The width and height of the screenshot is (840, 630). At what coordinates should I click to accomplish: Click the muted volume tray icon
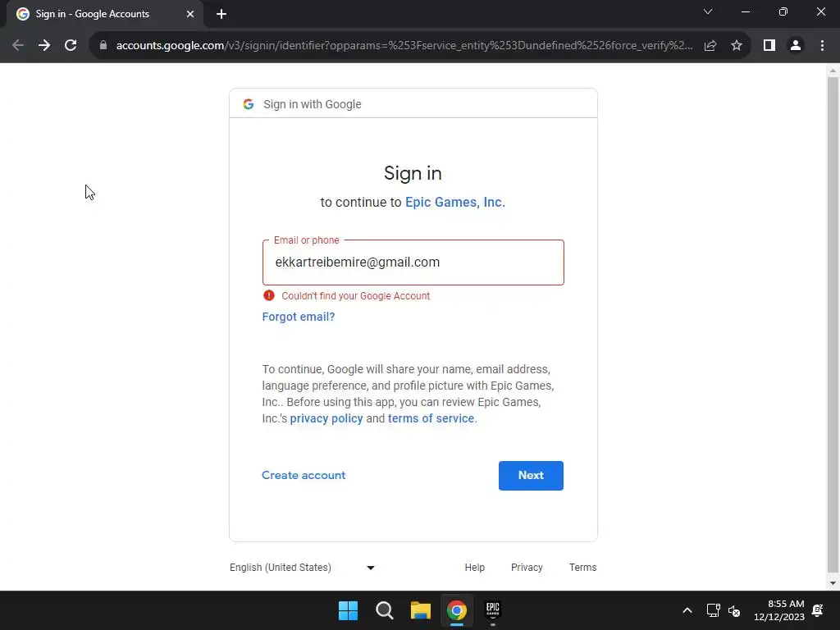pos(734,610)
